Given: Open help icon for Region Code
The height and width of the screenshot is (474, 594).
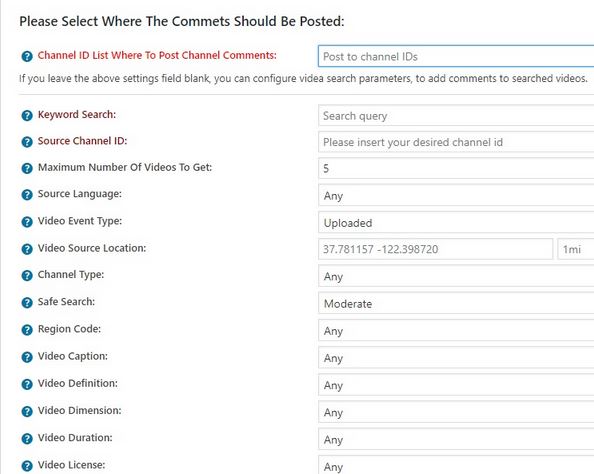Looking at the screenshot, I should pyautogui.click(x=27, y=330).
